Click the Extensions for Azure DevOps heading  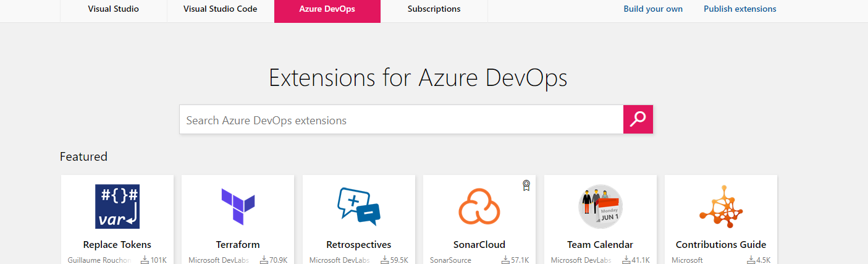click(x=418, y=79)
